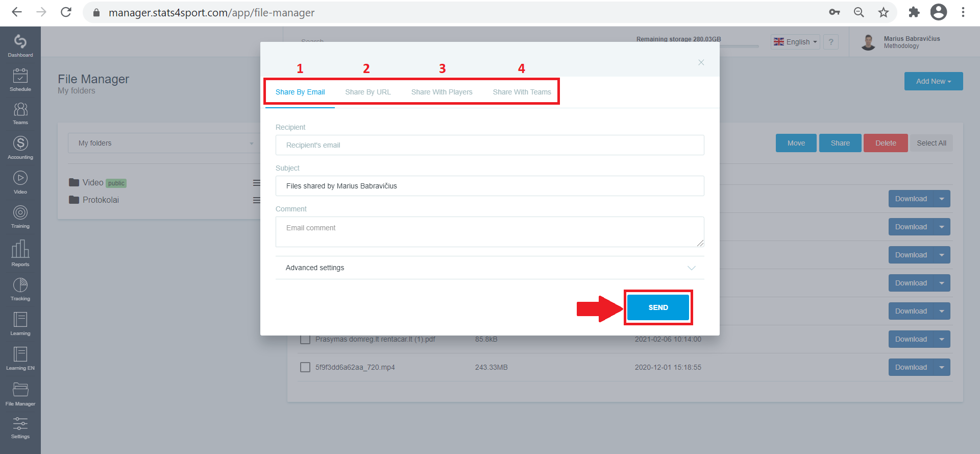Go to Teams in the sidebar
The image size is (980, 454).
[x=20, y=113]
